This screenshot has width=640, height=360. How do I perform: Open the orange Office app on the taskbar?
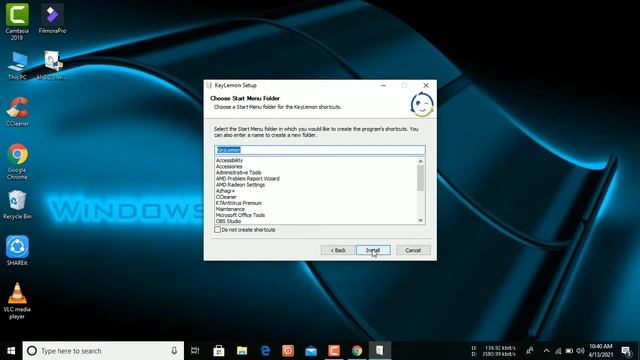point(288,351)
